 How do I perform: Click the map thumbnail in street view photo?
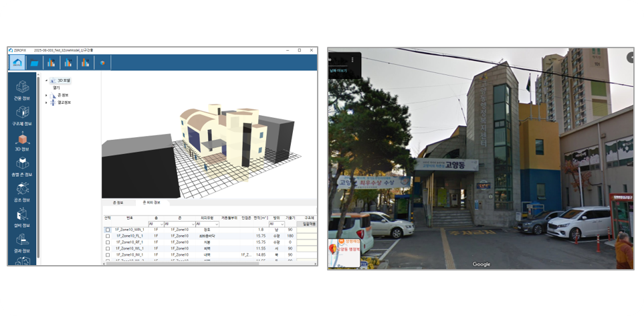[x=344, y=253]
